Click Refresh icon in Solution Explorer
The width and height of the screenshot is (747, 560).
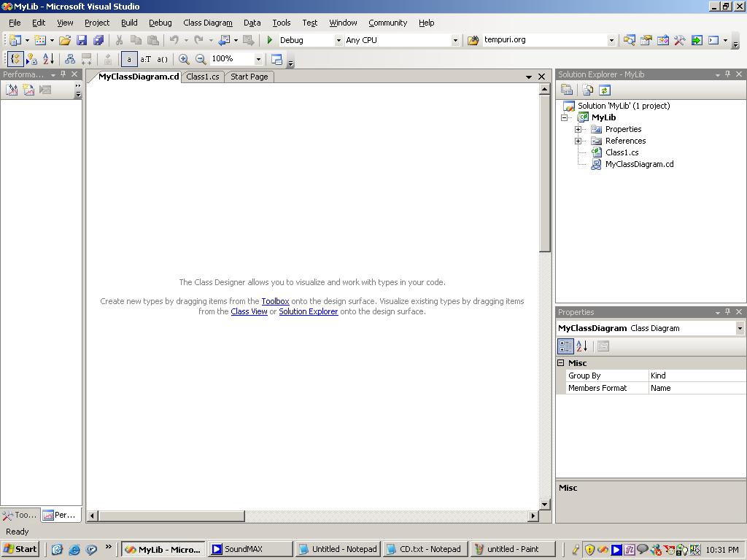click(605, 90)
